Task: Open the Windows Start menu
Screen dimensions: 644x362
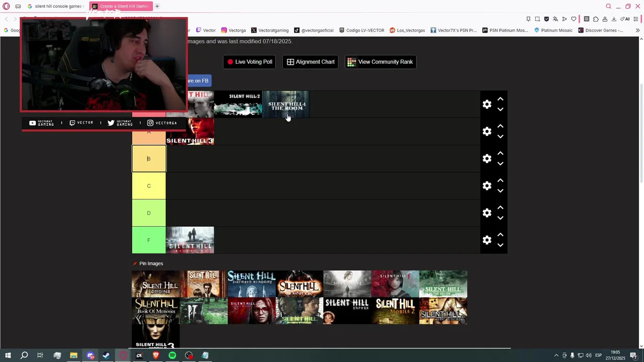Action: click(x=8, y=355)
